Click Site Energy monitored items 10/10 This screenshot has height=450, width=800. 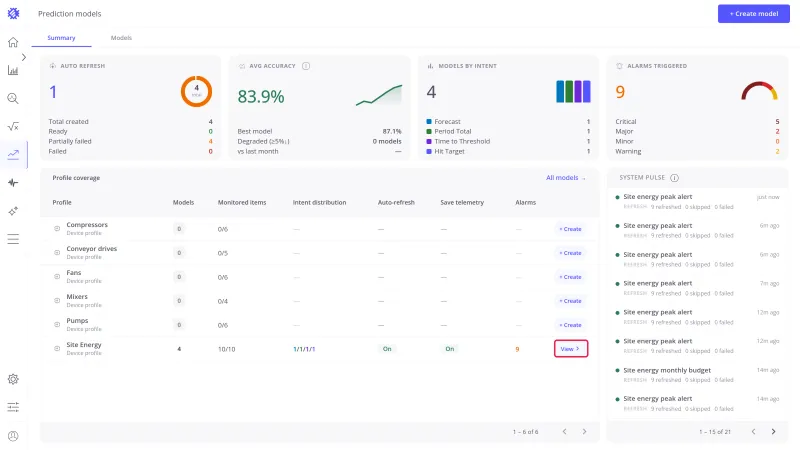(x=227, y=349)
